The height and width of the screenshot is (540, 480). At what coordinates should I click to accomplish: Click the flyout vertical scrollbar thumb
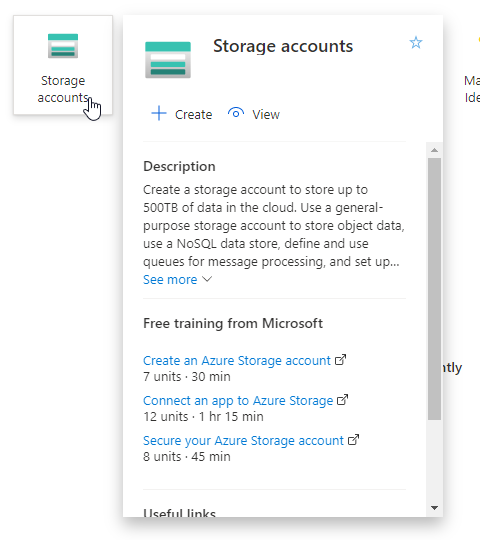(x=435, y=289)
